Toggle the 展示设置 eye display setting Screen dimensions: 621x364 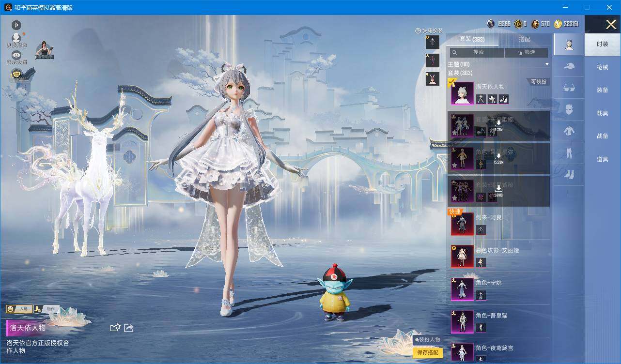click(x=16, y=55)
